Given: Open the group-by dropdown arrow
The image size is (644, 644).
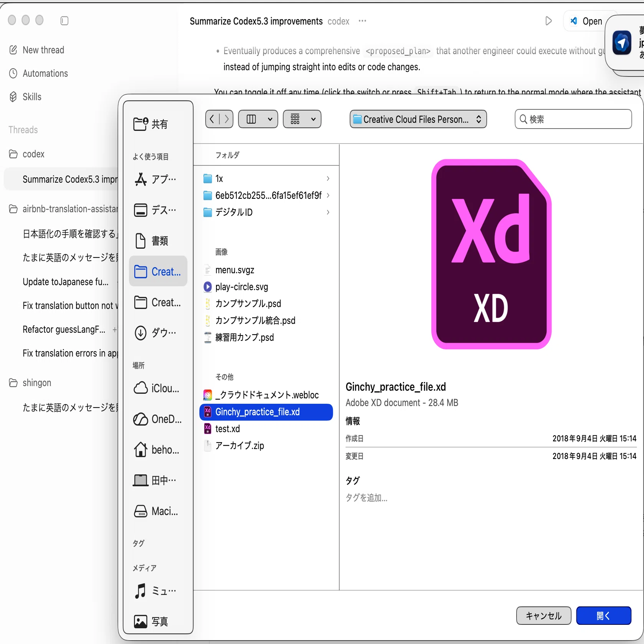Looking at the screenshot, I should coord(314,119).
